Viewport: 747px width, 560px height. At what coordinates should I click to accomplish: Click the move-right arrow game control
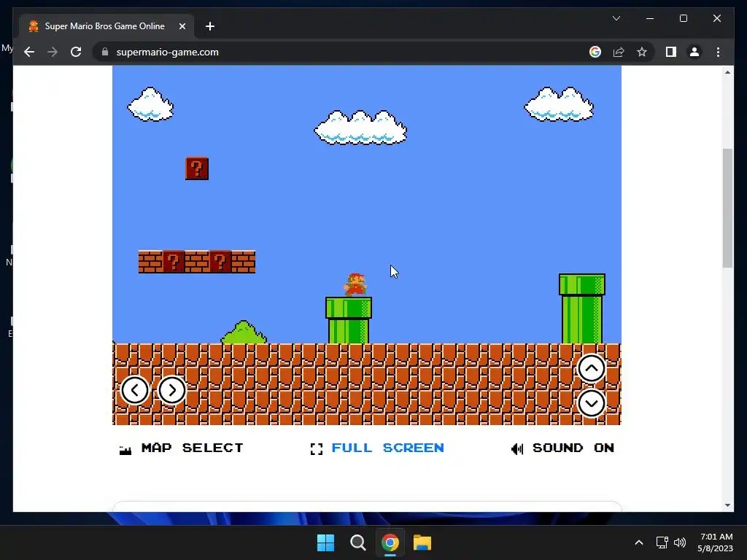(172, 391)
